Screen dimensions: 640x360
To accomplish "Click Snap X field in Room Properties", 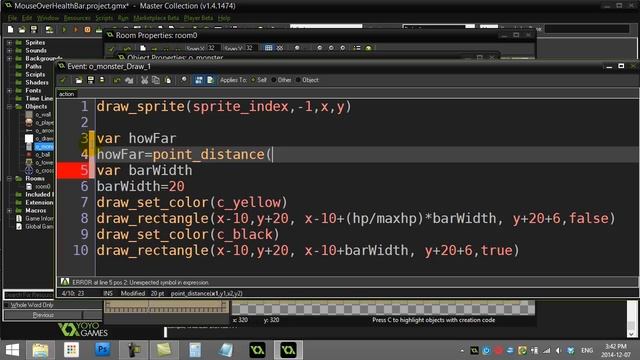I will pos(213,48).
